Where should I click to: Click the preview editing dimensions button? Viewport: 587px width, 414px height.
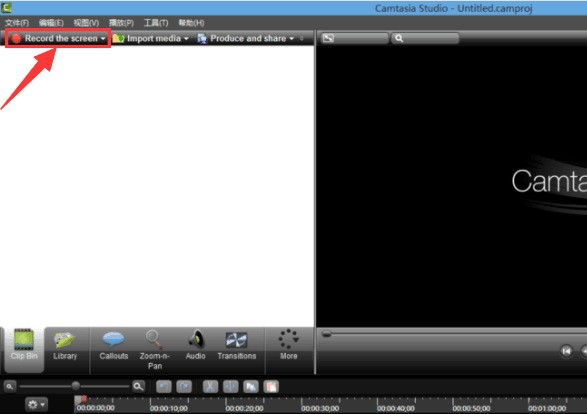click(354, 38)
